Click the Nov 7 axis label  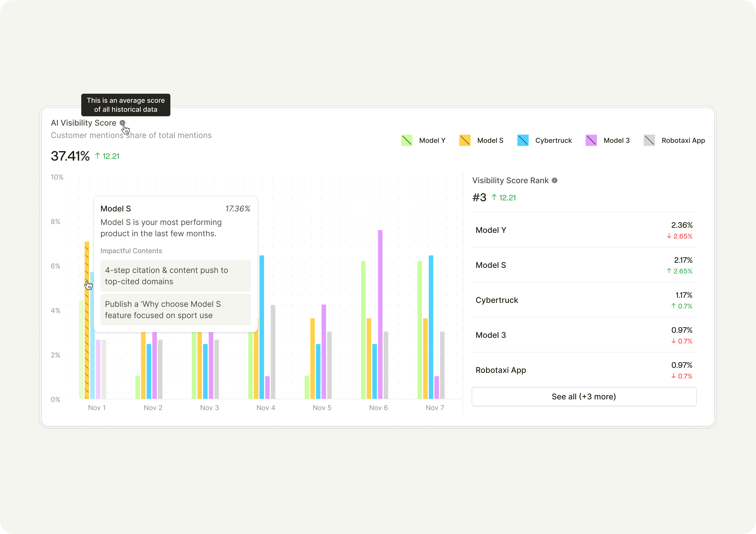point(435,408)
